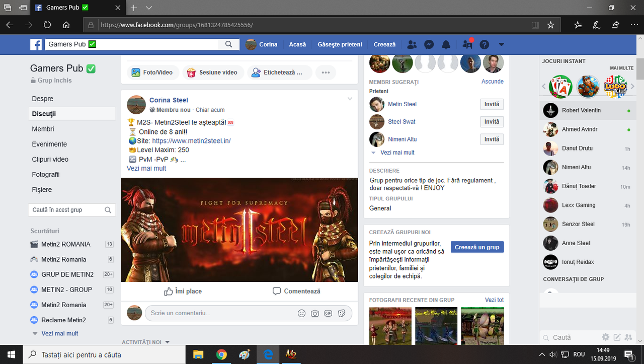Click the Creează un grup button
The height and width of the screenshot is (364, 644).
point(477,247)
